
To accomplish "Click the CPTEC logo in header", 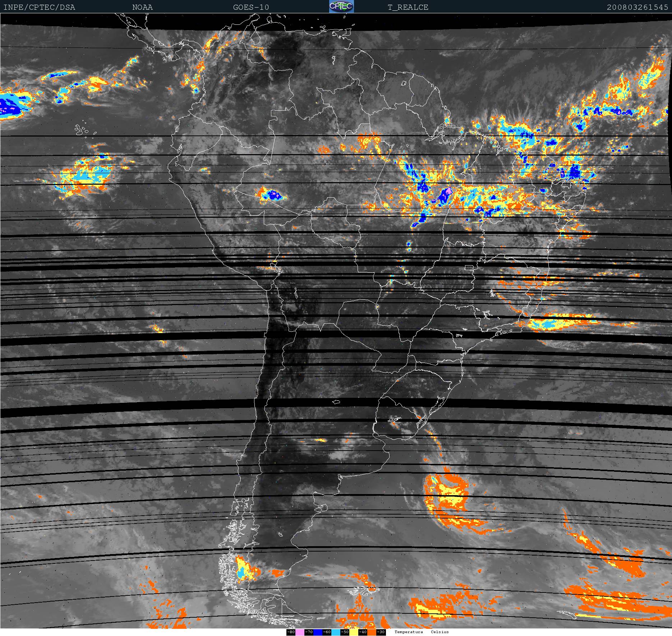I will pyautogui.click(x=341, y=6).
